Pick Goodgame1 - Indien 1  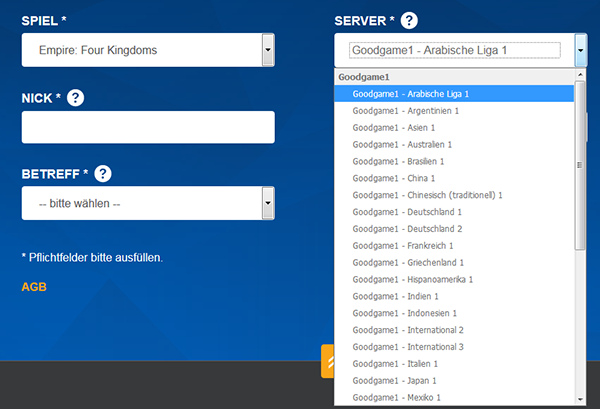(x=454, y=296)
